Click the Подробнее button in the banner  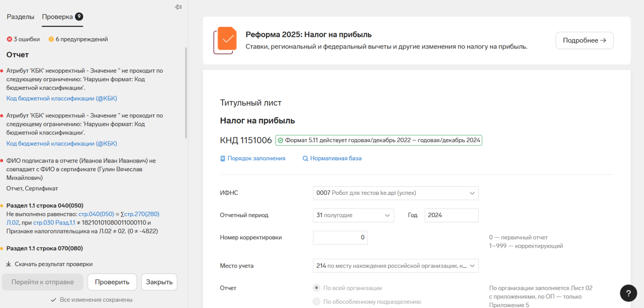click(584, 40)
